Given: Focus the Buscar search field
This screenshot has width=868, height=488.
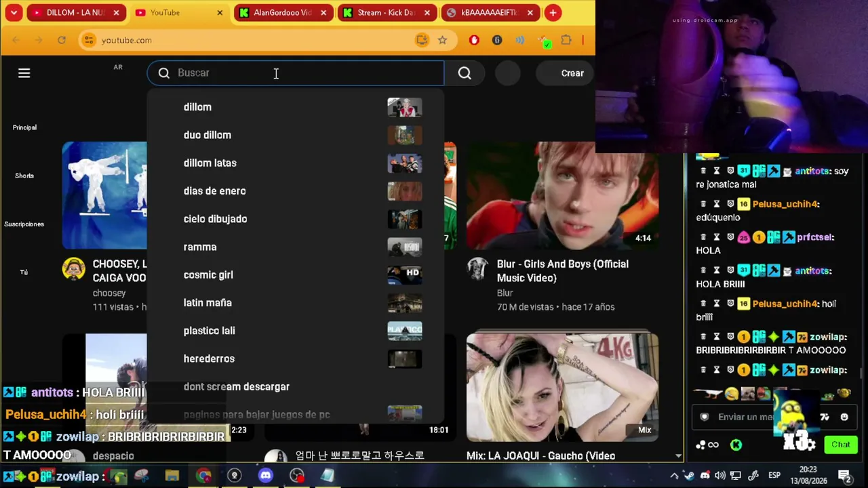Looking at the screenshot, I should click(x=296, y=73).
